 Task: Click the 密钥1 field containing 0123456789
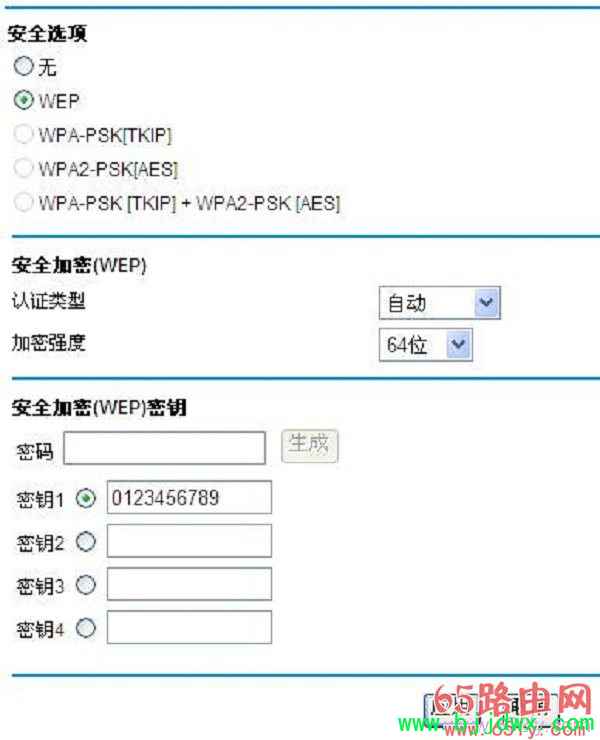(189, 497)
